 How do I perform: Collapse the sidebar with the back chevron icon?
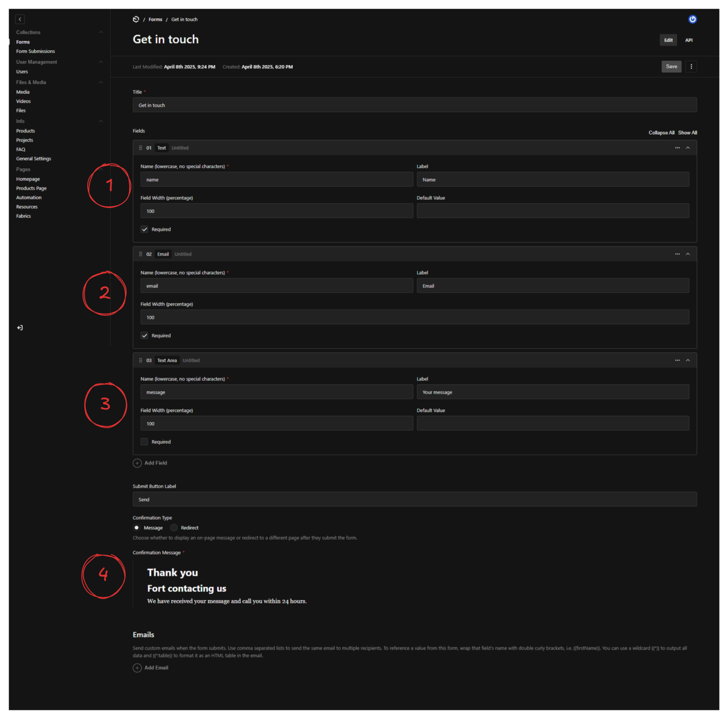point(20,19)
